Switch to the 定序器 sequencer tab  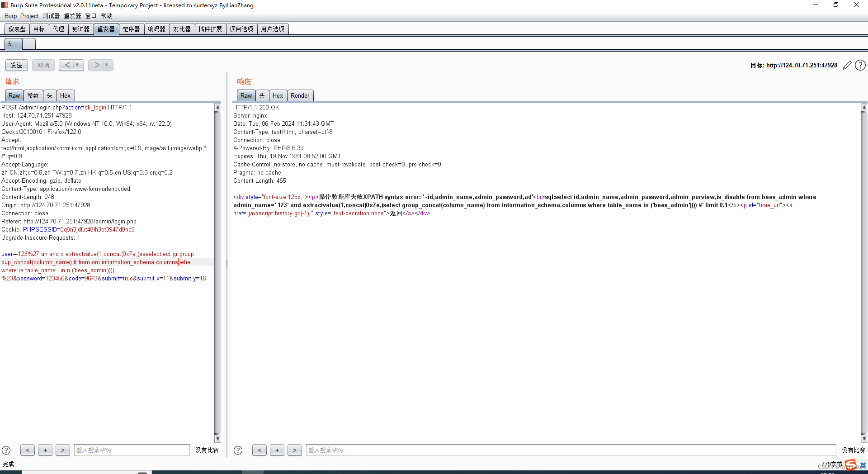(132, 29)
